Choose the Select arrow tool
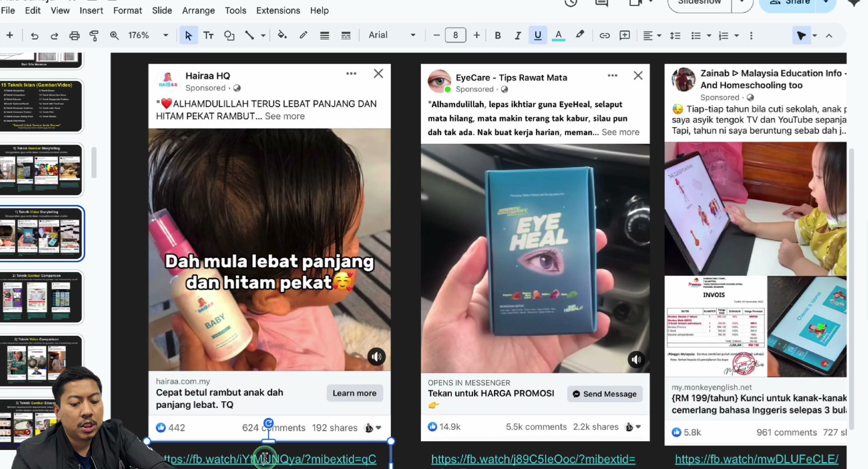The width and height of the screenshot is (868, 469). (x=188, y=36)
